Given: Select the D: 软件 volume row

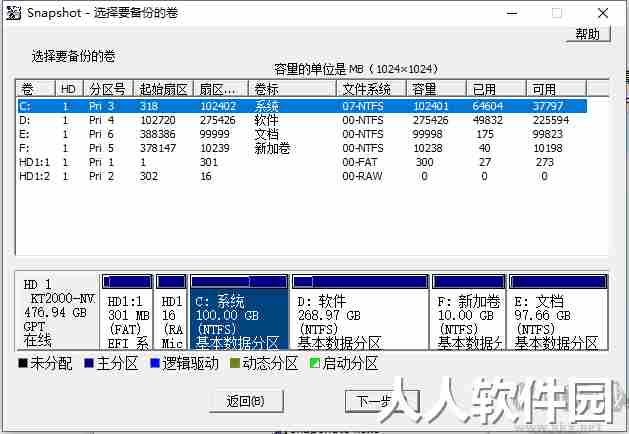Looking at the screenshot, I should (302, 120).
